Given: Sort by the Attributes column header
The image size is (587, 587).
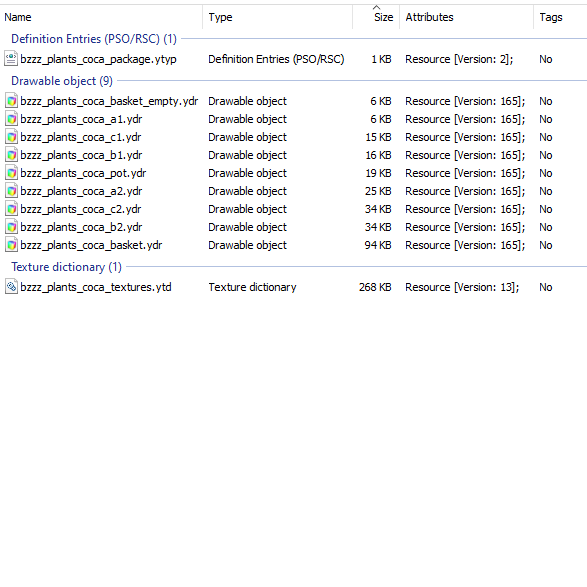Looking at the screenshot, I should [x=467, y=17].
